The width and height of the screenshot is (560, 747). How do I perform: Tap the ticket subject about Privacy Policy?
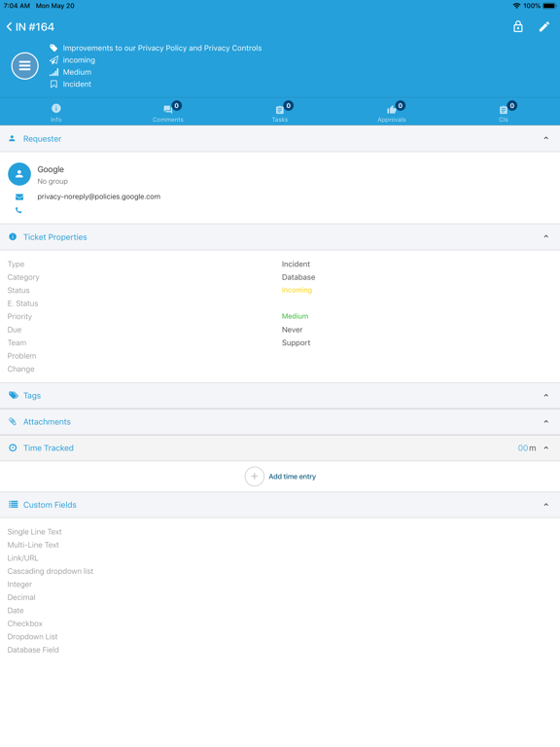click(162, 48)
